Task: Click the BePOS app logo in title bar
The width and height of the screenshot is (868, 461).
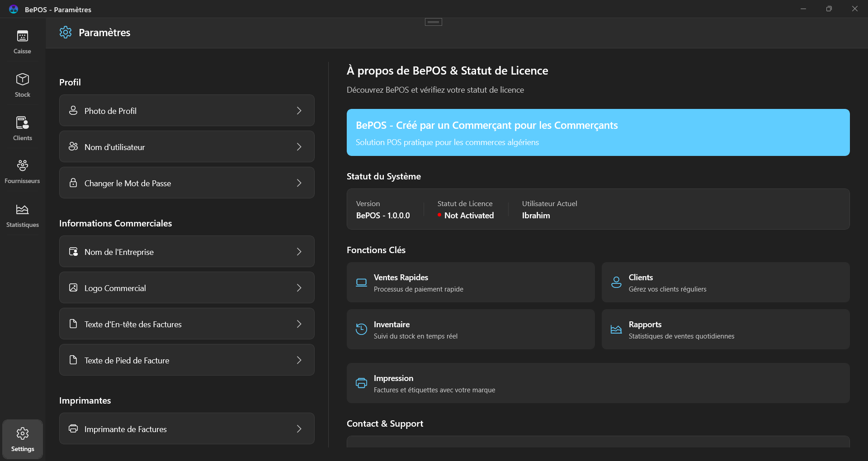Action: 13,9
